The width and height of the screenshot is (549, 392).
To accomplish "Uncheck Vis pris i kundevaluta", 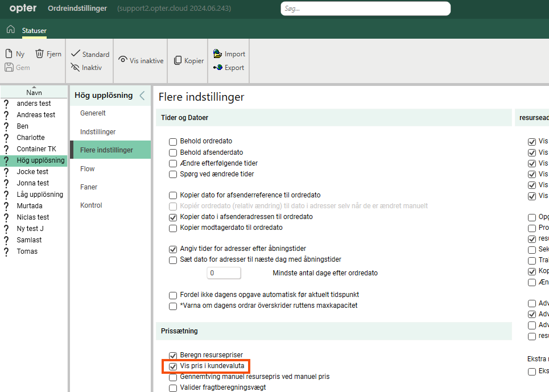I will pyautogui.click(x=173, y=366).
